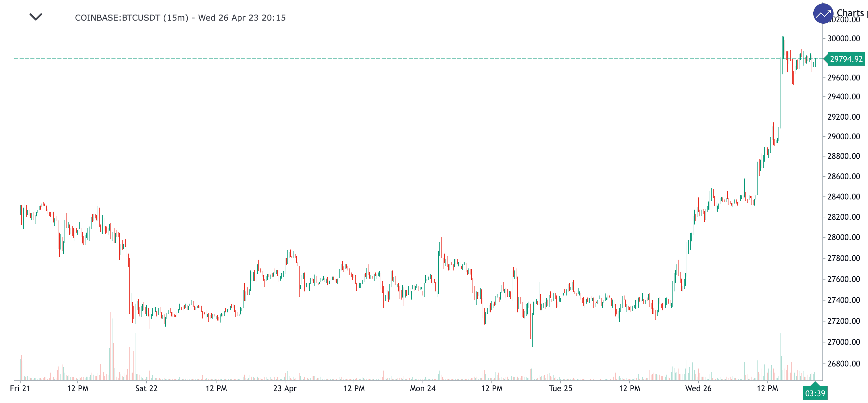The image size is (868, 403).
Task: Click the 29000.00 price axis label
Action: click(843, 137)
